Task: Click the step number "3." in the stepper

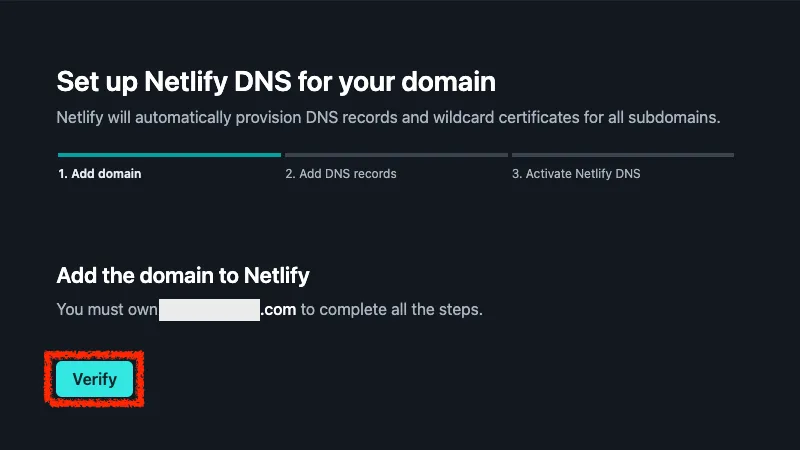Action: (517, 174)
